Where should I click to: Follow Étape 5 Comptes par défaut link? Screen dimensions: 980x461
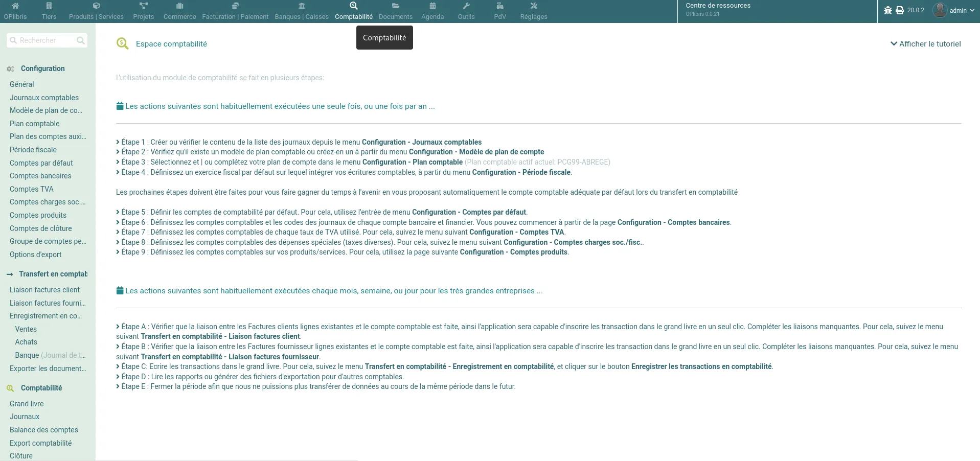tap(469, 212)
